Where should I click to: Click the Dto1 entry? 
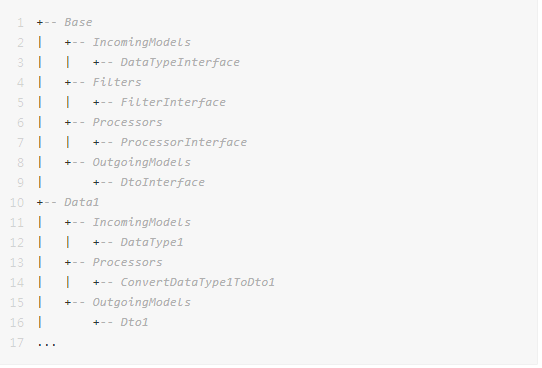pos(134,323)
